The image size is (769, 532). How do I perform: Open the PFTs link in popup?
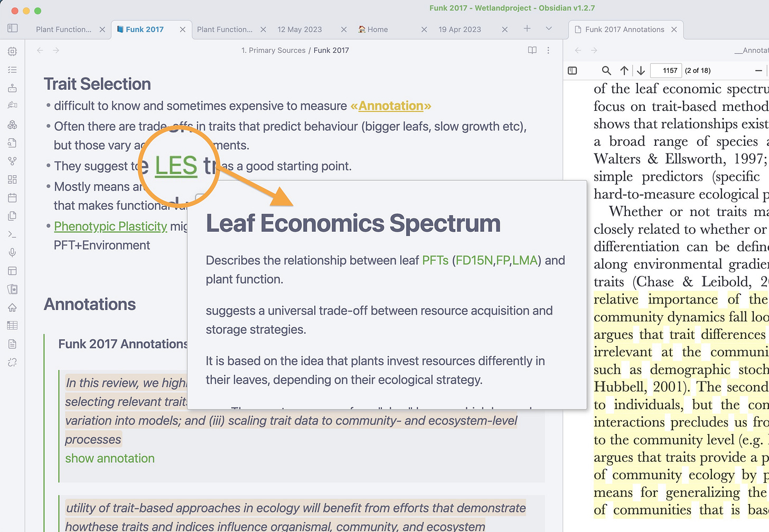click(435, 260)
